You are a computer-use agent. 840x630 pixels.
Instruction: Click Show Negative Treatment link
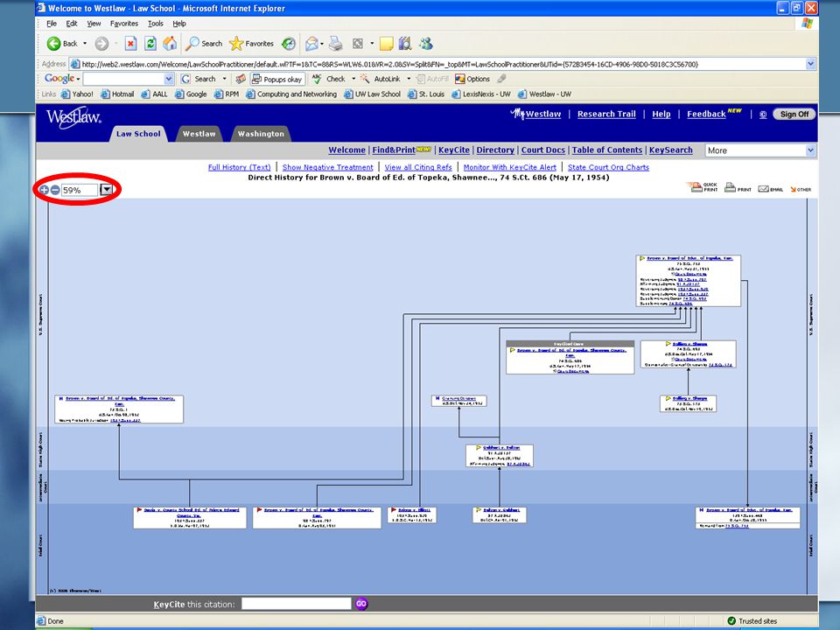click(x=328, y=167)
